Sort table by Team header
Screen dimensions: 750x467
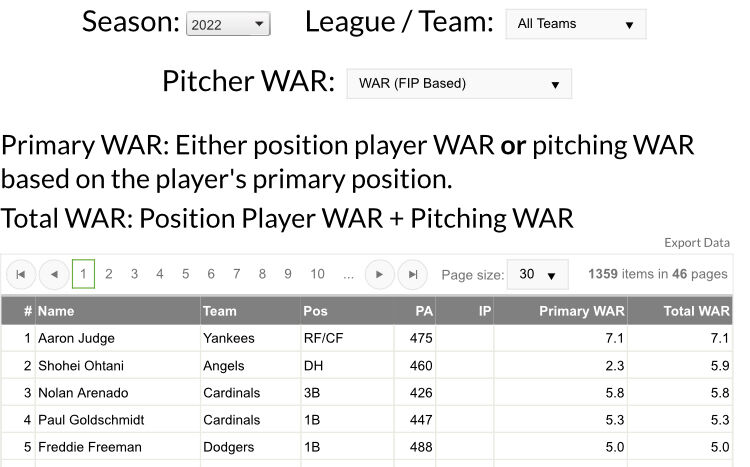pyautogui.click(x=220, y=311)
